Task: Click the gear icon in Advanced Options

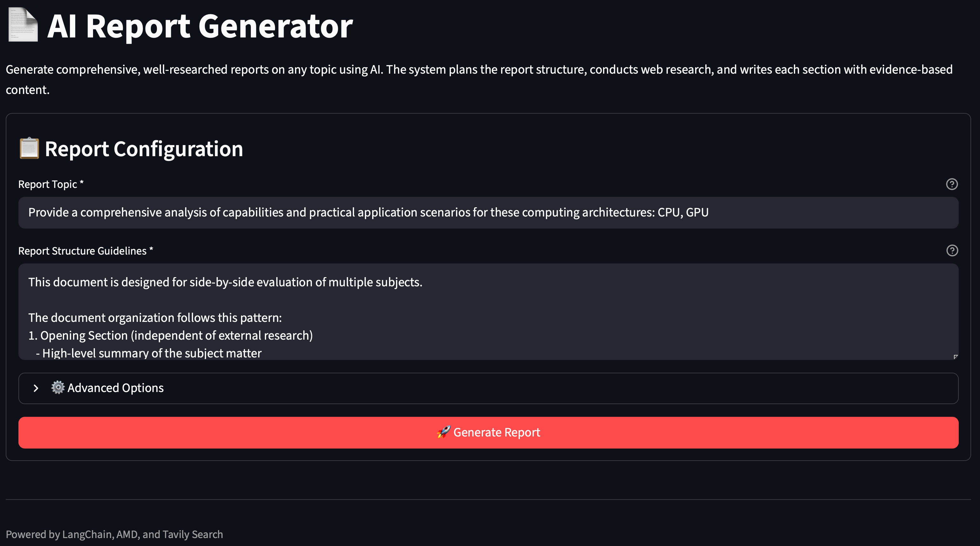Action: (x=58, y=388)
